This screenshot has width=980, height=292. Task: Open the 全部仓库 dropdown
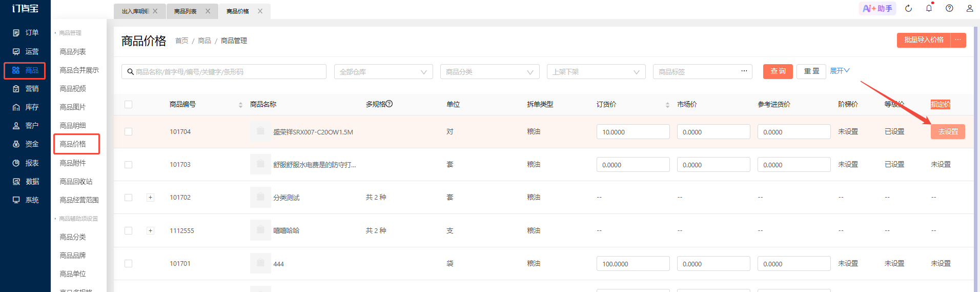383,72
